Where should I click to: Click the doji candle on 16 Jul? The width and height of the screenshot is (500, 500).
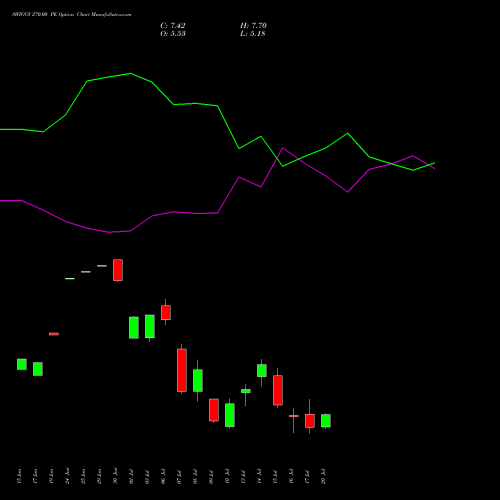point(294,416)
